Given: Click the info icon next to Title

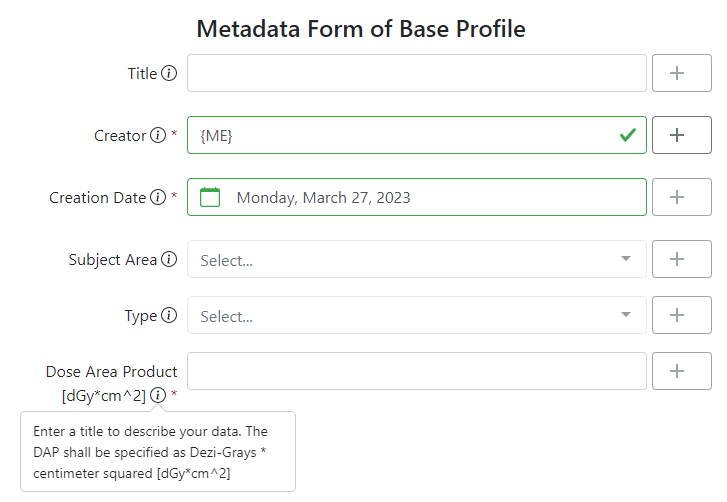Looking at the screenshot, I should coord(169,73).
